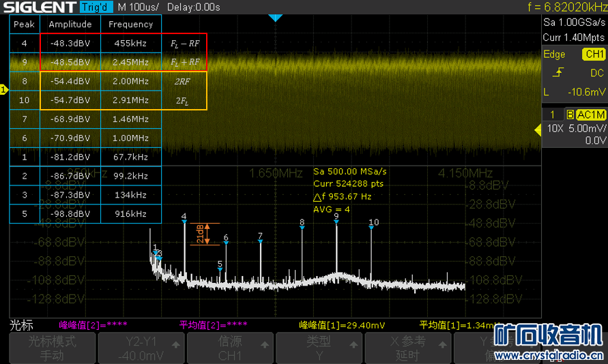Toggle the CH1 trigger source badge

tap(592, 55)
